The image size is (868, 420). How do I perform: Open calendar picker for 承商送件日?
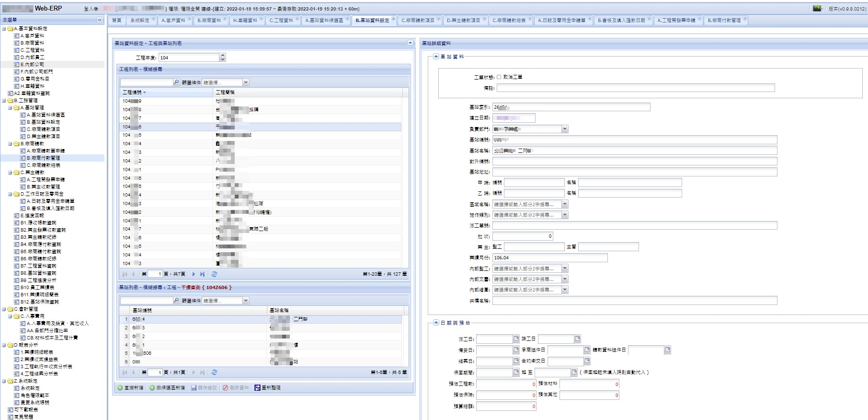pyautogui.click(x=587, y=350)
